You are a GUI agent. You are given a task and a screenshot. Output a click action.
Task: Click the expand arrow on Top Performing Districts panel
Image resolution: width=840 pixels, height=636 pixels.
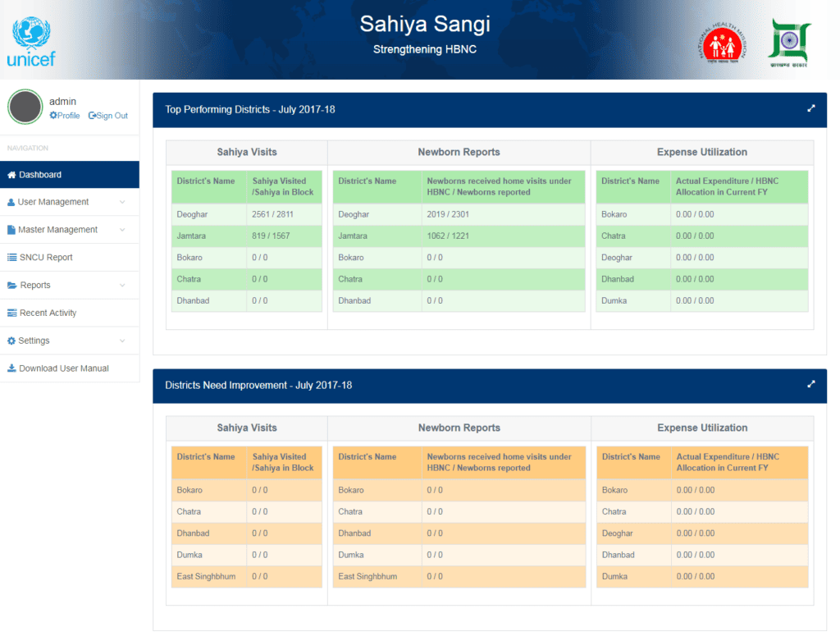point(810,108)
